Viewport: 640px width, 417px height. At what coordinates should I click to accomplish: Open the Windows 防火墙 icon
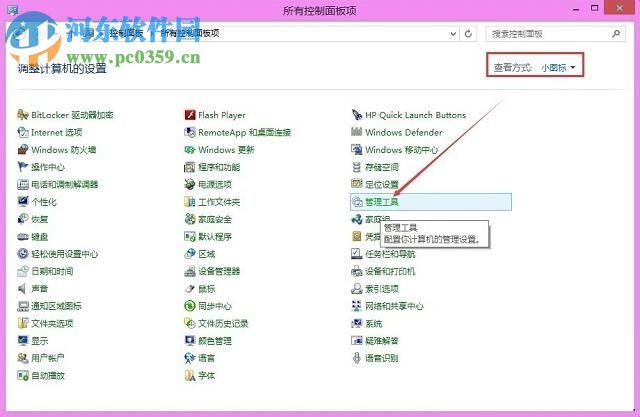pos(22,149)
